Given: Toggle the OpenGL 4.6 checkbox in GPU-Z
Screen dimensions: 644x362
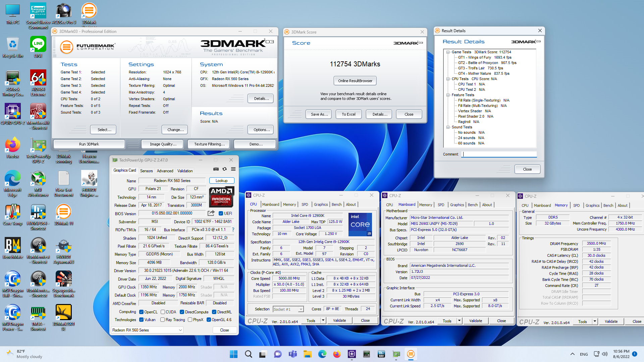Looking at the screenshot, I should click(209, 320).
